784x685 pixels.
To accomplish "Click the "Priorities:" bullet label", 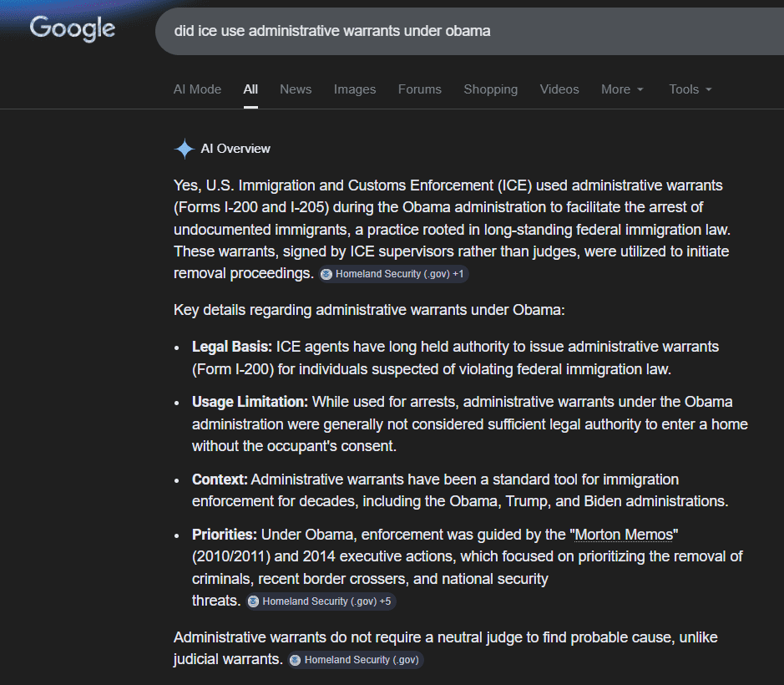I will click(x=225, y=535).
